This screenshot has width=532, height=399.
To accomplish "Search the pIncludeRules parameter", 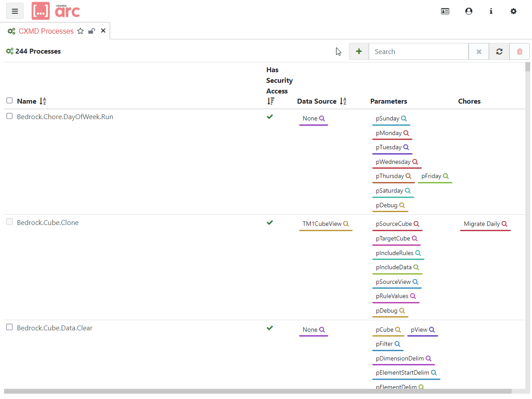I will (x=418, y=253).
